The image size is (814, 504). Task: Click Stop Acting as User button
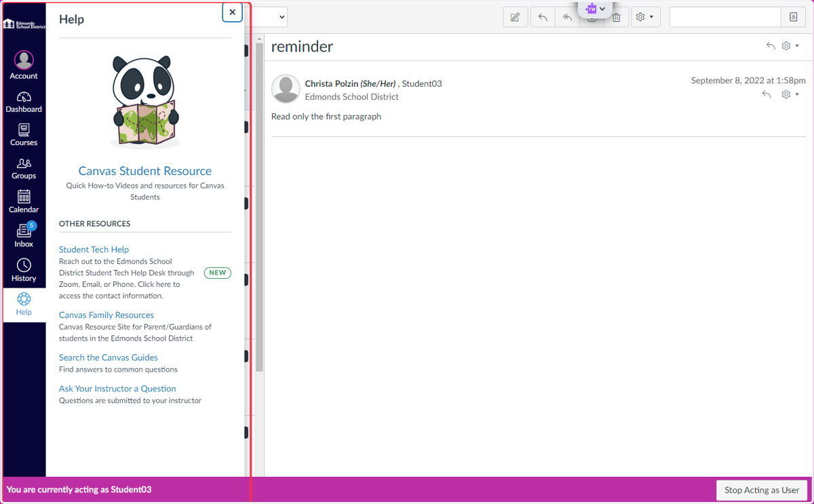pos(762,490)
